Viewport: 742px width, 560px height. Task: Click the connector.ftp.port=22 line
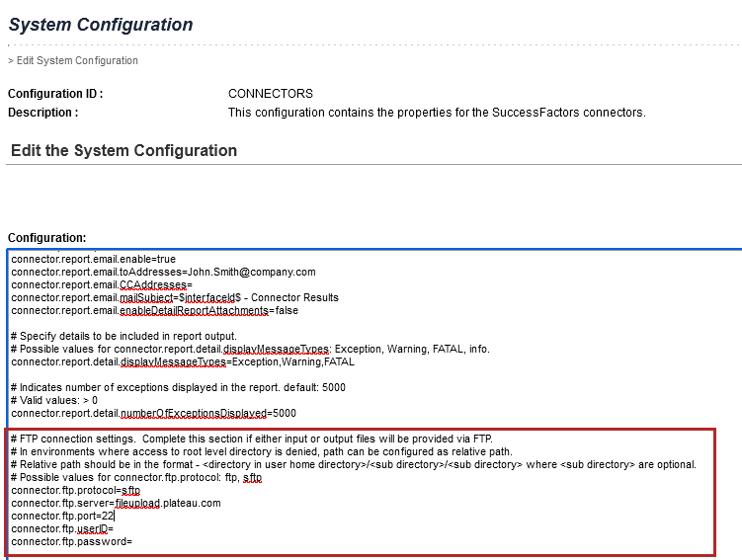point(63,516)
